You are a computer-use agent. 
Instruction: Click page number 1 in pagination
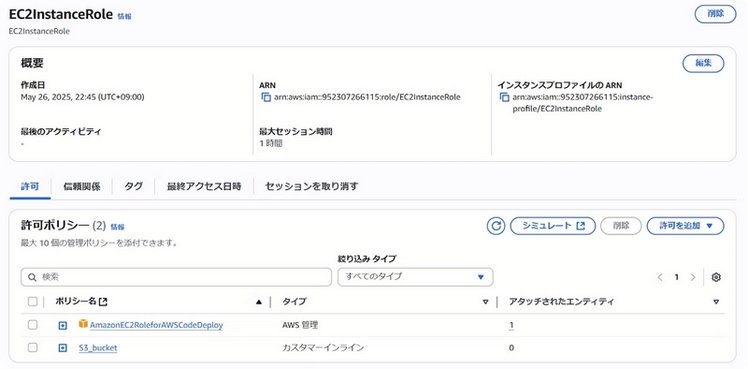click(676, 277)
